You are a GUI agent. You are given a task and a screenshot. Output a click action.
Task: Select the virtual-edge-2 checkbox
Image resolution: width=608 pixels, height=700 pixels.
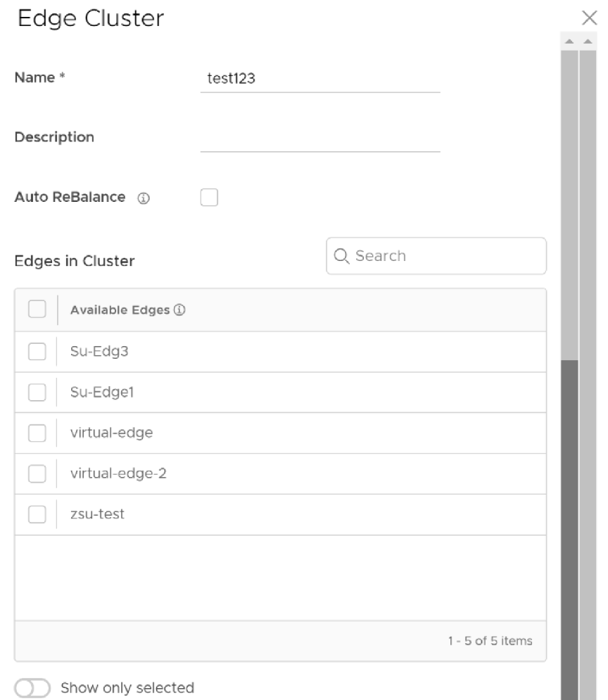pos(37,473)
